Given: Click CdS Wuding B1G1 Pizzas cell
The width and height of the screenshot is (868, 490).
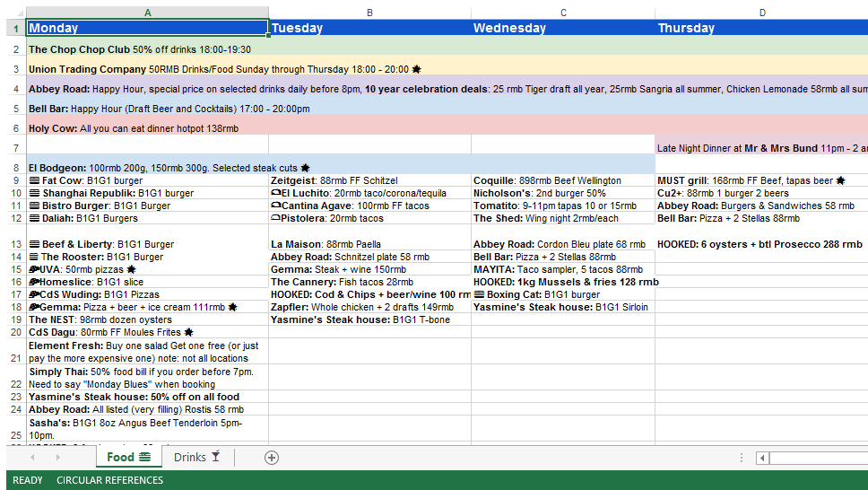Looking at the screenshot, I should (x=147, y=294).
